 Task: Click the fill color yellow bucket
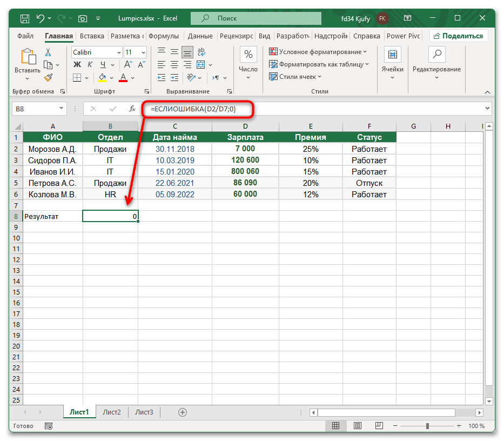[x=102, y=77]
